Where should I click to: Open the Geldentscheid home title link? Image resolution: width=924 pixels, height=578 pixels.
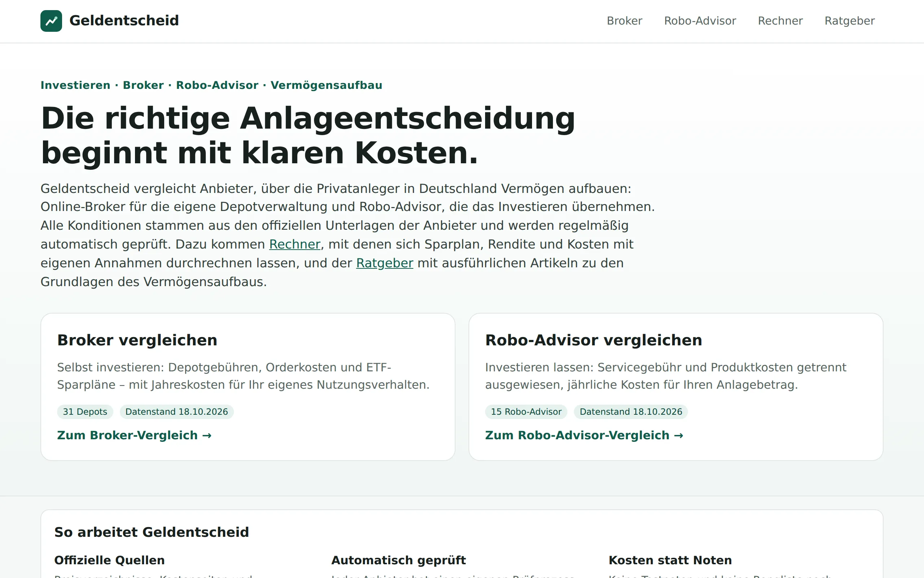[124, 21]
